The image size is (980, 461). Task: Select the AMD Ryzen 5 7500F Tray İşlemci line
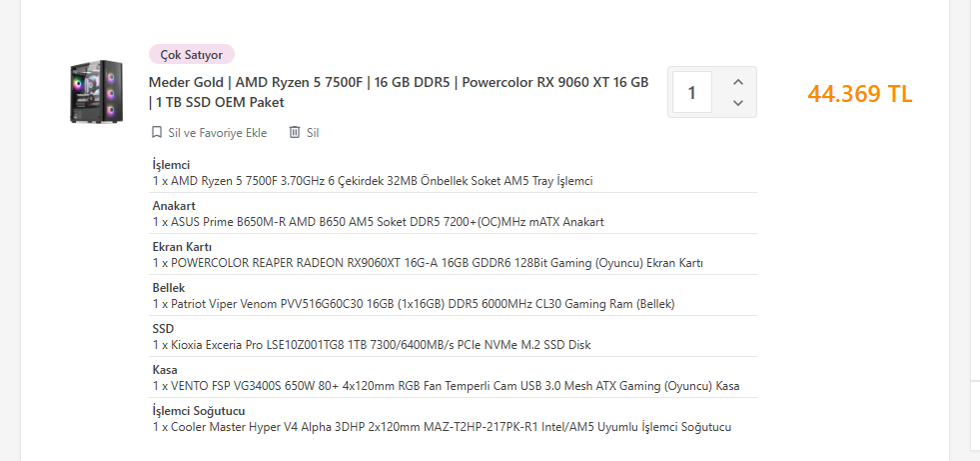pos(373,181)
